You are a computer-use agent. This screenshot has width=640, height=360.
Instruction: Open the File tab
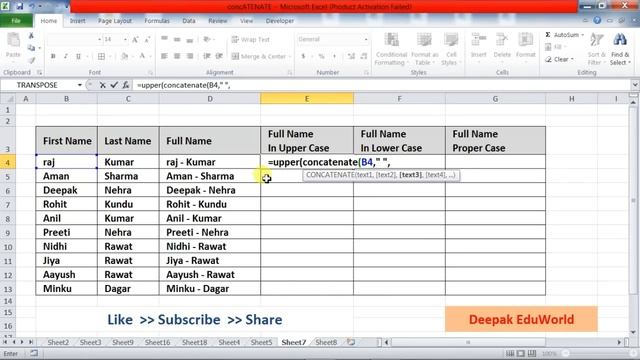16,21
